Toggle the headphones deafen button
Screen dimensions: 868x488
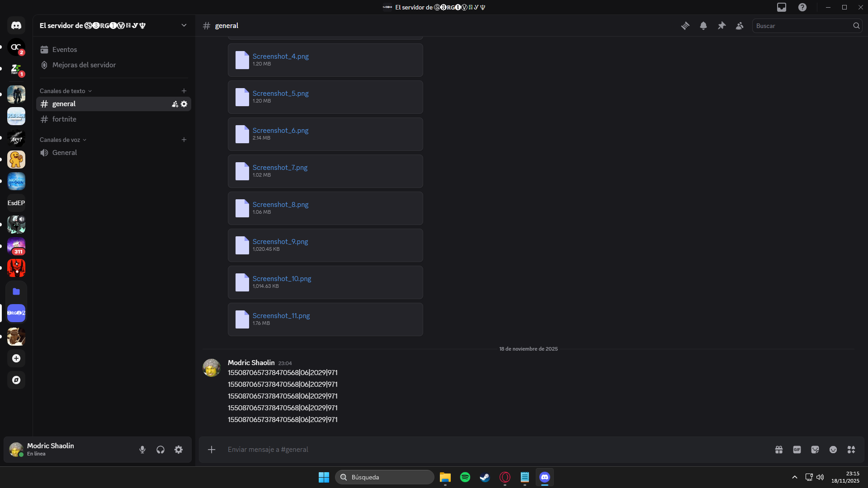(x=160, y=450)
